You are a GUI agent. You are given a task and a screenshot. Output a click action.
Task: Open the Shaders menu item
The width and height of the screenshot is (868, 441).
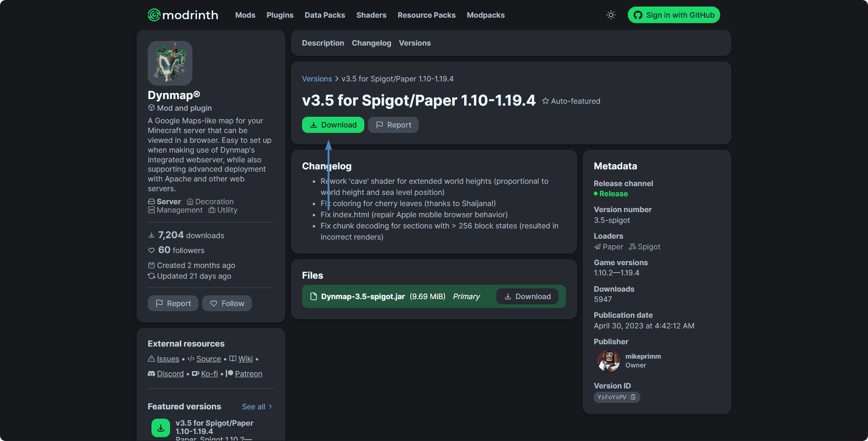371,15
